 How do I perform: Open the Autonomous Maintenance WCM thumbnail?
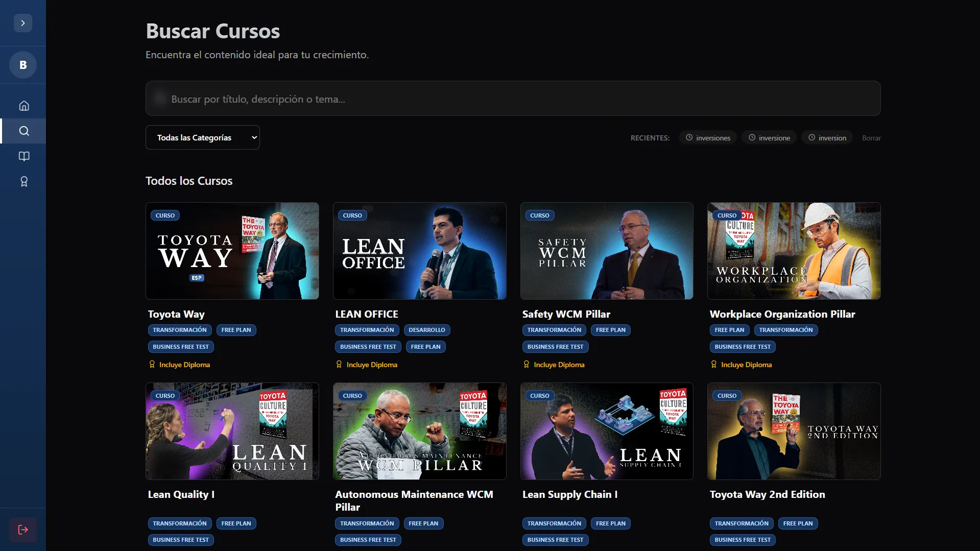click(420, 431)
